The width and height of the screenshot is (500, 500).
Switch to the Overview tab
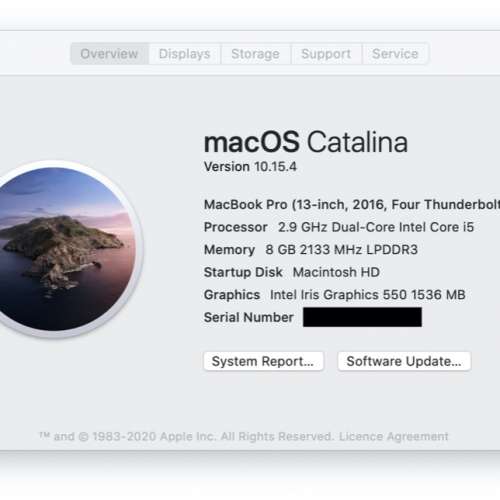click(x=109, y=54)
